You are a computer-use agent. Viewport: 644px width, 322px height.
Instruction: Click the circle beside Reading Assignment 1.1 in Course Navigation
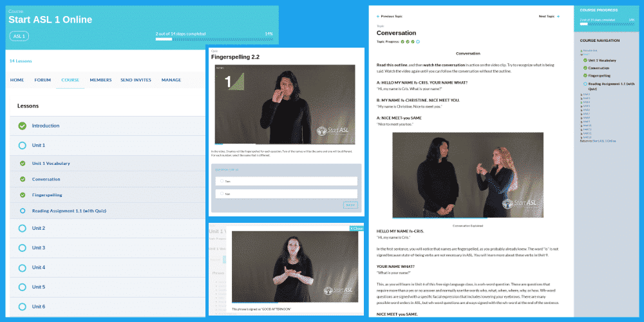(x=585, y=84)
